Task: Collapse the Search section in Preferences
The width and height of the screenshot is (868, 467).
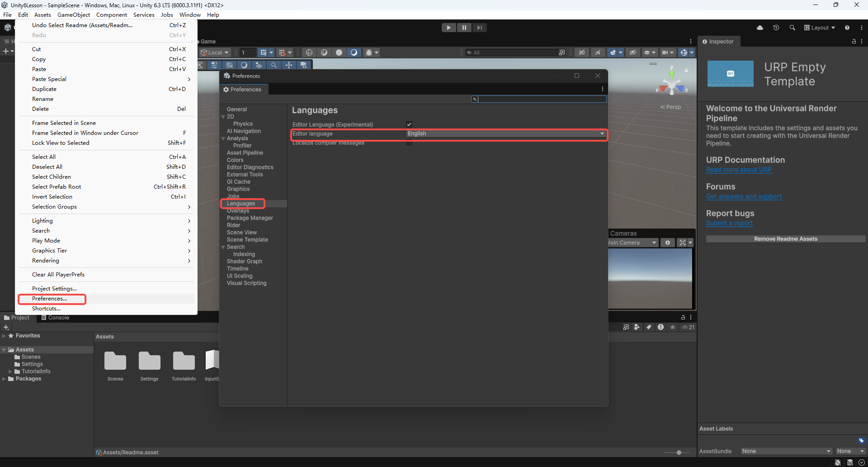Action: pos(223,247)
